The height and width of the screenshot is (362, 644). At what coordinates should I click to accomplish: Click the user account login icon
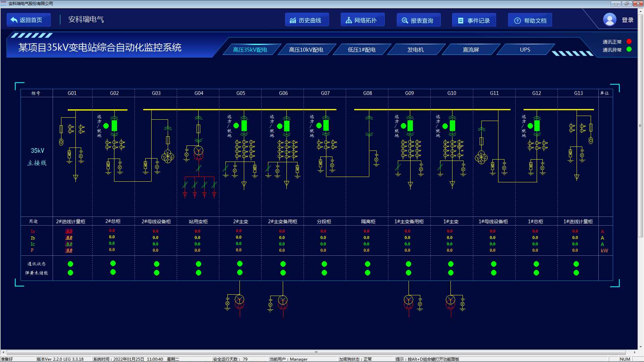tap(610, 19)
